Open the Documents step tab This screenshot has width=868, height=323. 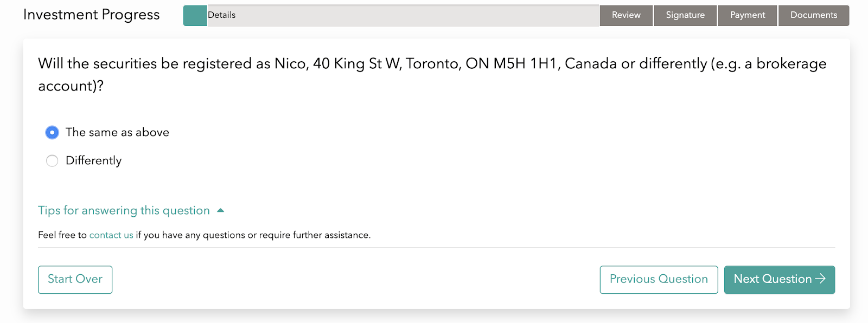coord(814,15)
